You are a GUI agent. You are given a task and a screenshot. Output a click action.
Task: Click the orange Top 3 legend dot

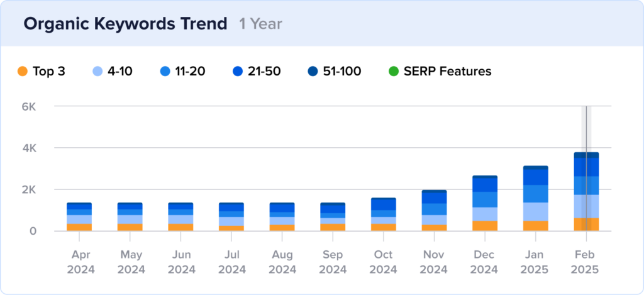(x=23, y=72)
